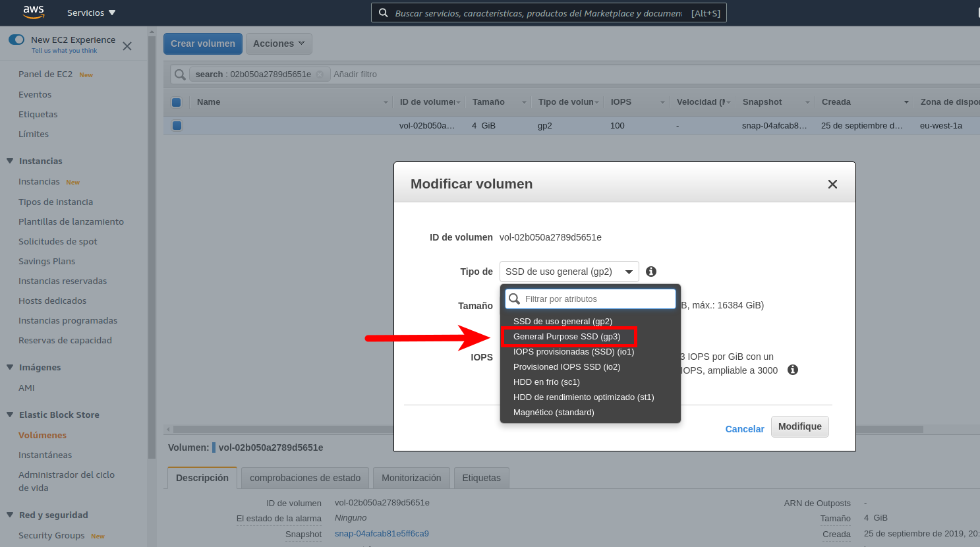The height and width of the screenshot is (547, 980).
Task: Toggle the New EC2 Experience switch
Action: tap(16, 40)
